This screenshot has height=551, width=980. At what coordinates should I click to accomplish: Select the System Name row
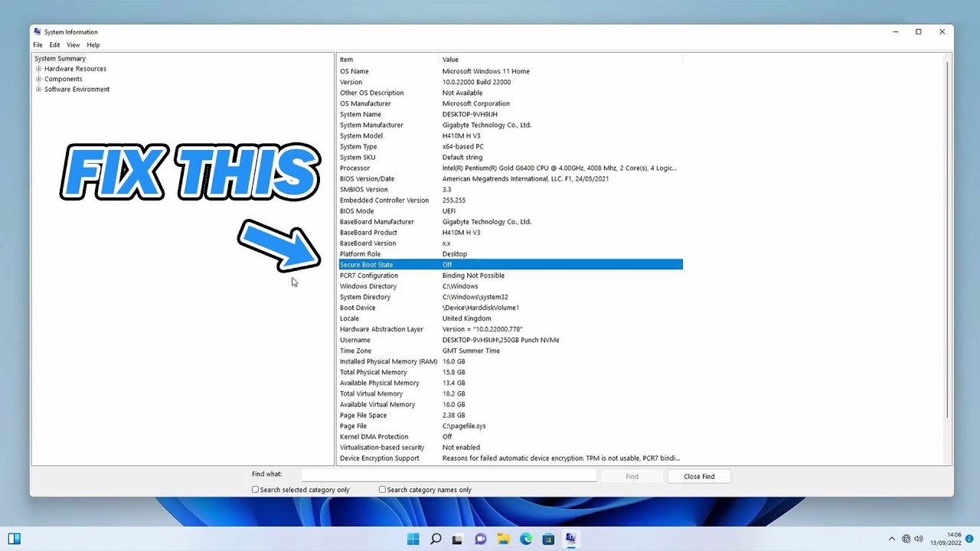(511, 114)
